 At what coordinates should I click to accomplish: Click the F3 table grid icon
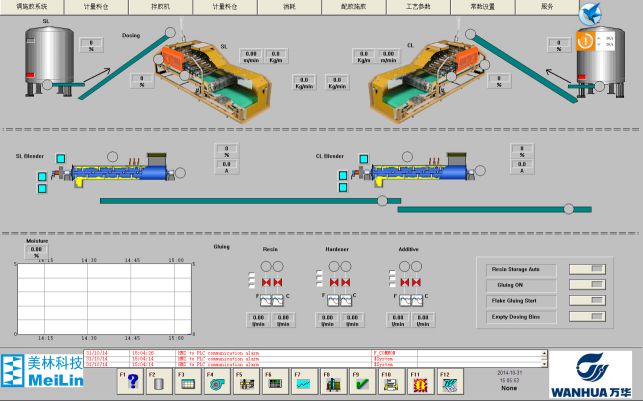click(x=186, y=383)
